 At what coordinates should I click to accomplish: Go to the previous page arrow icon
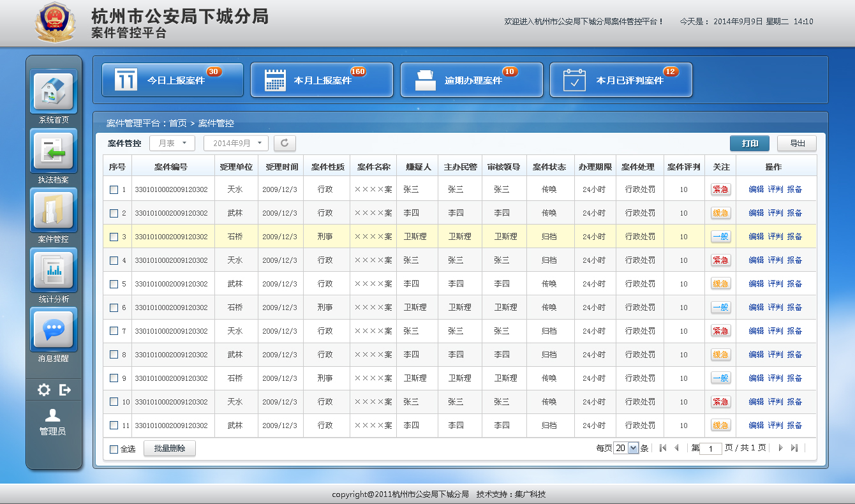(x=676, y=448)
